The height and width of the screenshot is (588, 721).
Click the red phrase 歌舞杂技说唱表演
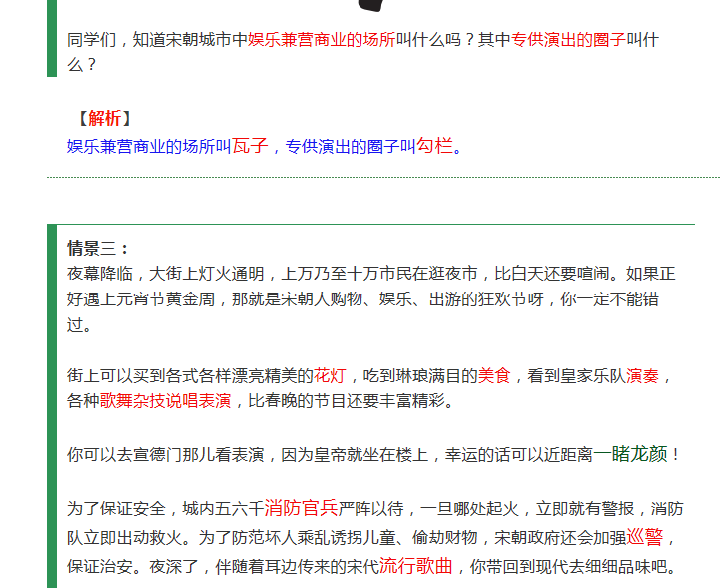coord(165,401)
